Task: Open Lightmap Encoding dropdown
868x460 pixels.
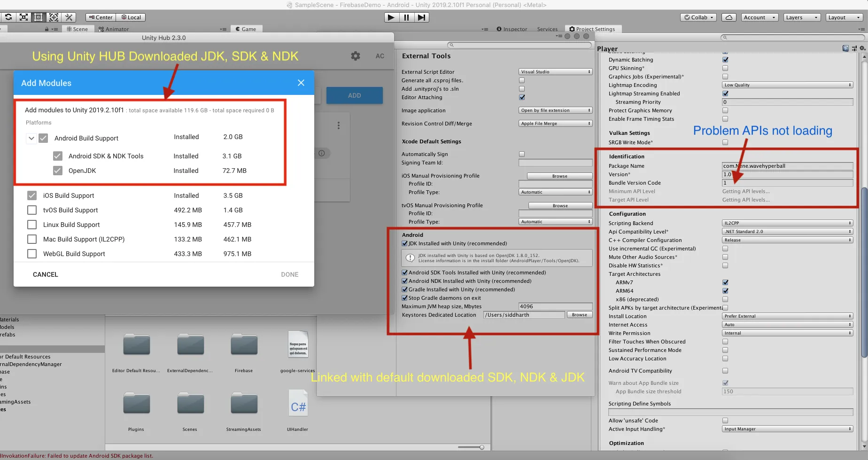Action: tap(787, 85)
